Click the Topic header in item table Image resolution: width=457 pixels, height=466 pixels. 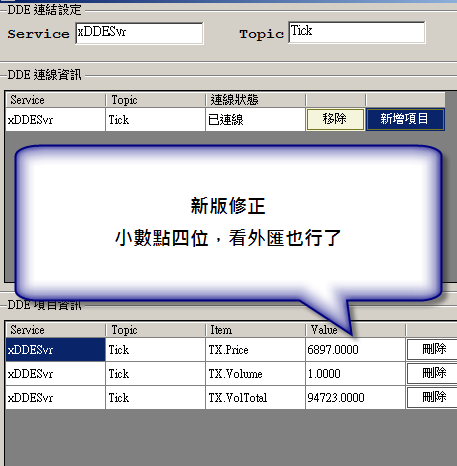pos(155,330)
